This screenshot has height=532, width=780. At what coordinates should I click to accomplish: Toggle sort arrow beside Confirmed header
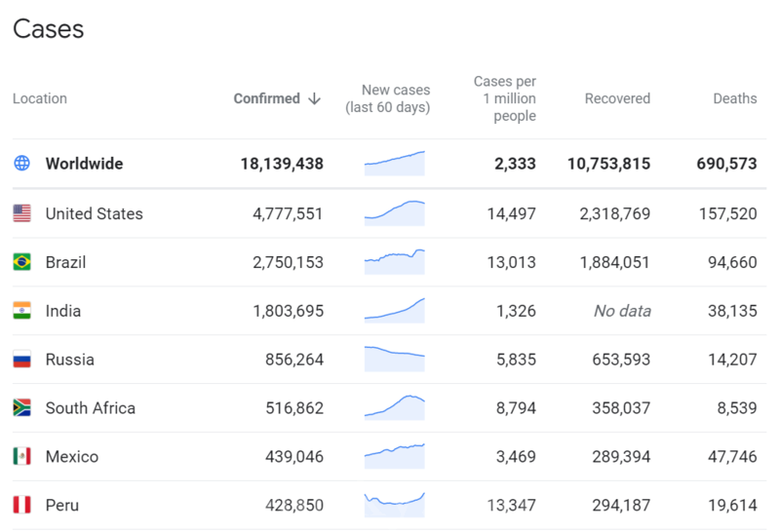(x=314, y=98)
